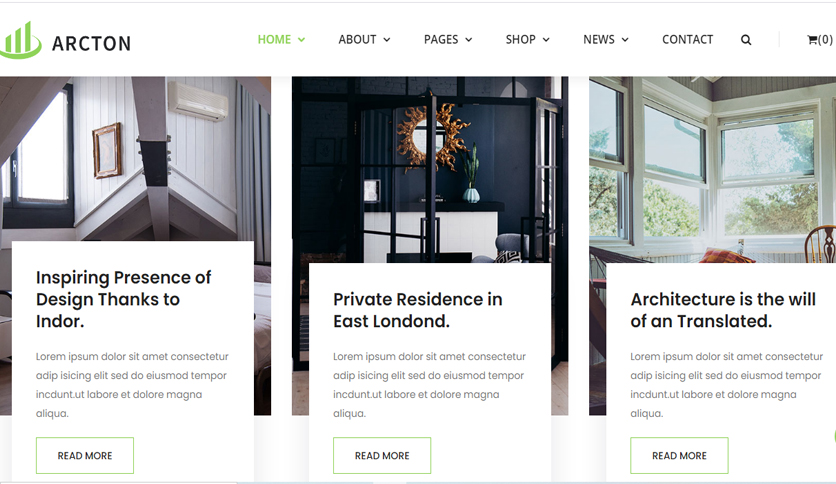Open the About menu item

[x=357, y=39]
